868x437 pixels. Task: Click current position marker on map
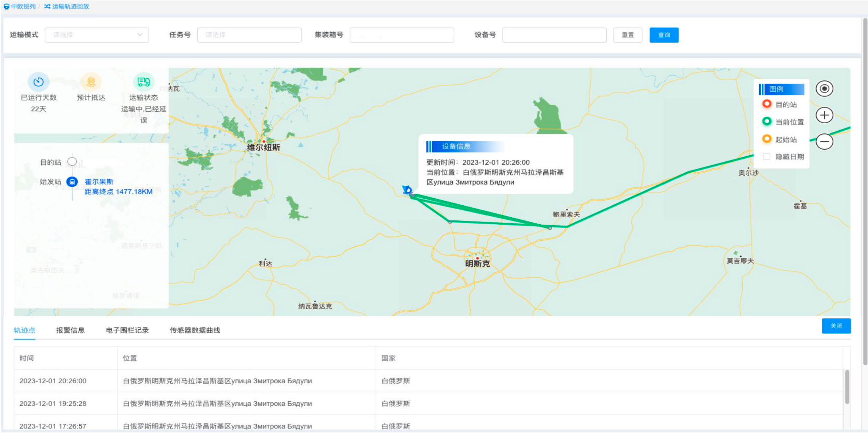pos(407,190)
